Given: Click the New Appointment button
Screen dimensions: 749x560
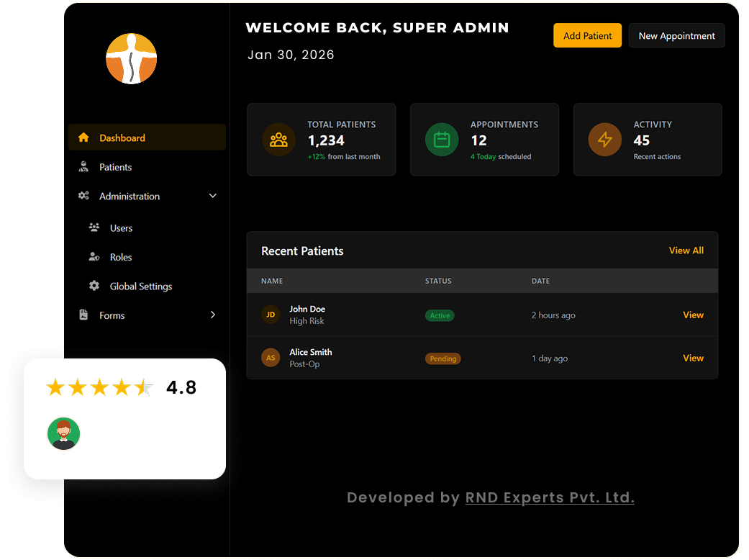Looking at the screenshot, I should coord(676,36).
